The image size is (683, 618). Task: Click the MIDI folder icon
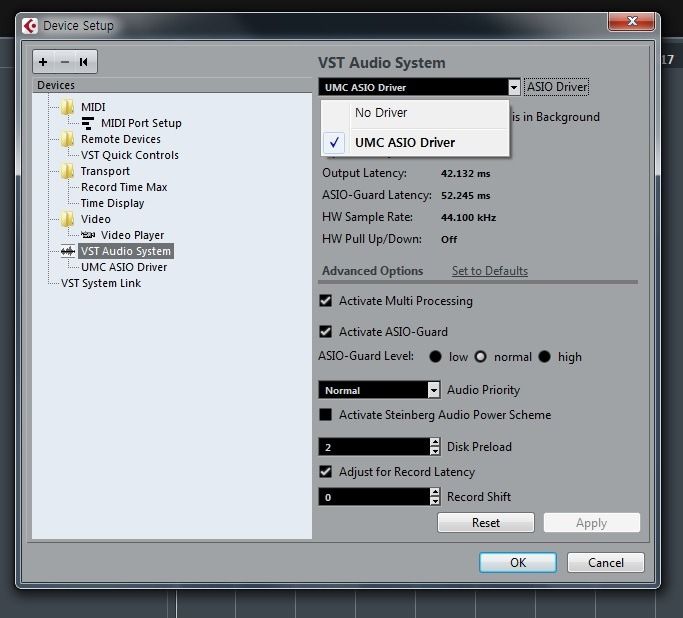[x=67, y=107]
